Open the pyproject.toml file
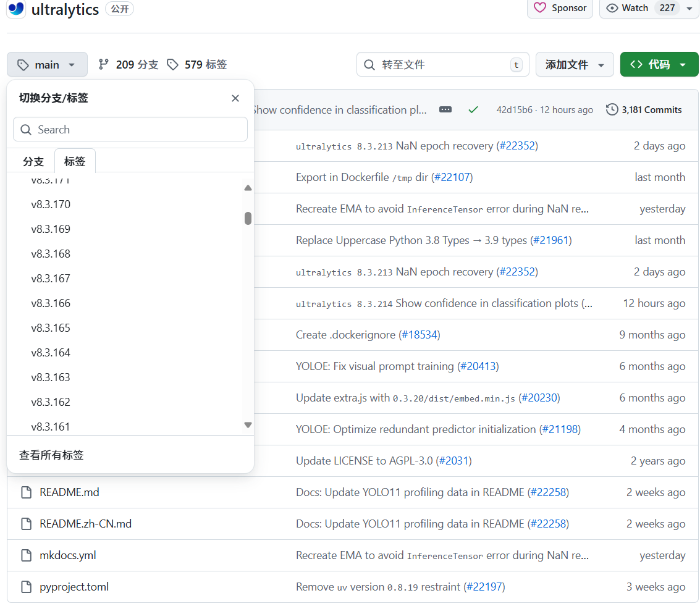The height and width of the screenshot is (606, 700). [74, 587]
